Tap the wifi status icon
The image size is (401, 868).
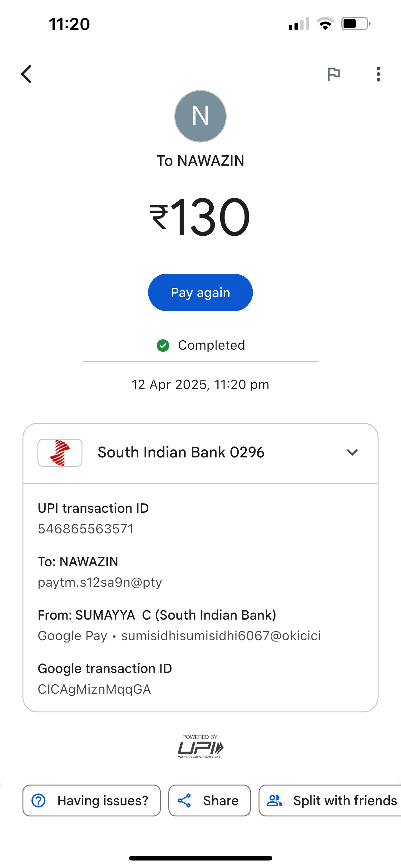coord(325,24)
